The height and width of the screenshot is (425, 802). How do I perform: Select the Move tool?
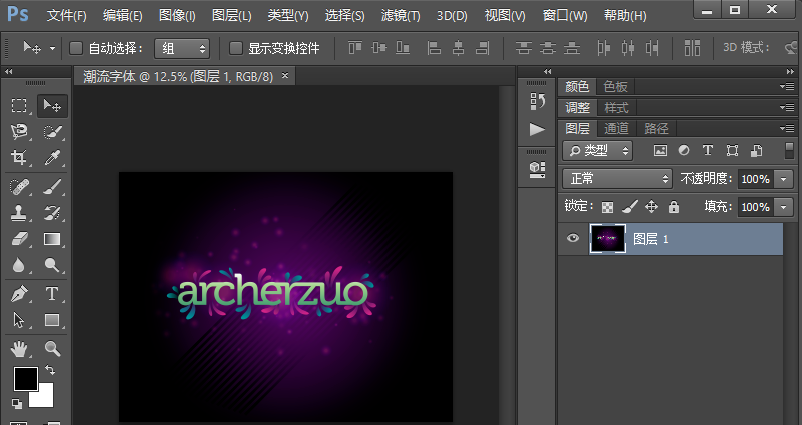[52, 106]
